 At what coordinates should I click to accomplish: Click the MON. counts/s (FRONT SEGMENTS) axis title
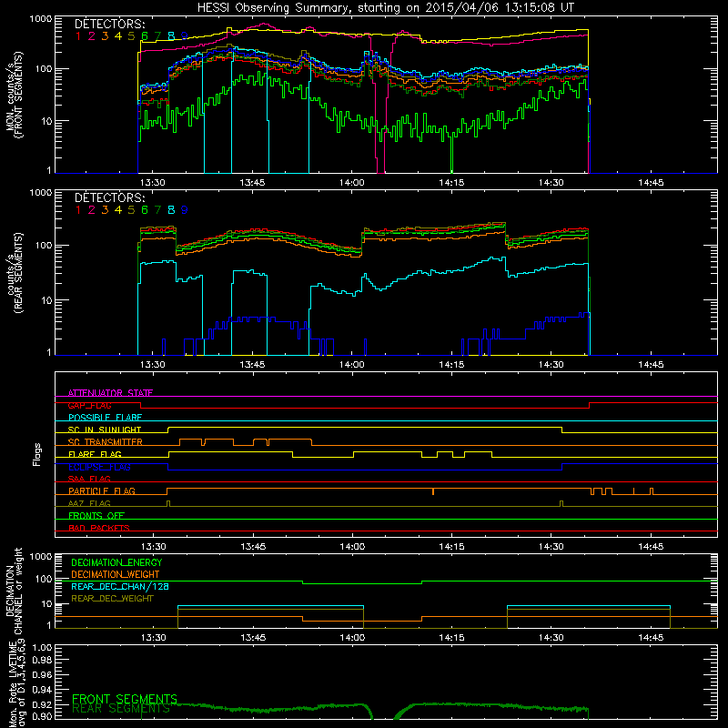point(14,95)
